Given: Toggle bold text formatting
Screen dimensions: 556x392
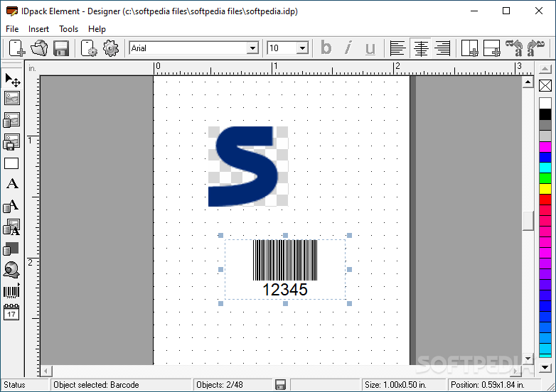Looking at the screenshot, I should point(326,48).
